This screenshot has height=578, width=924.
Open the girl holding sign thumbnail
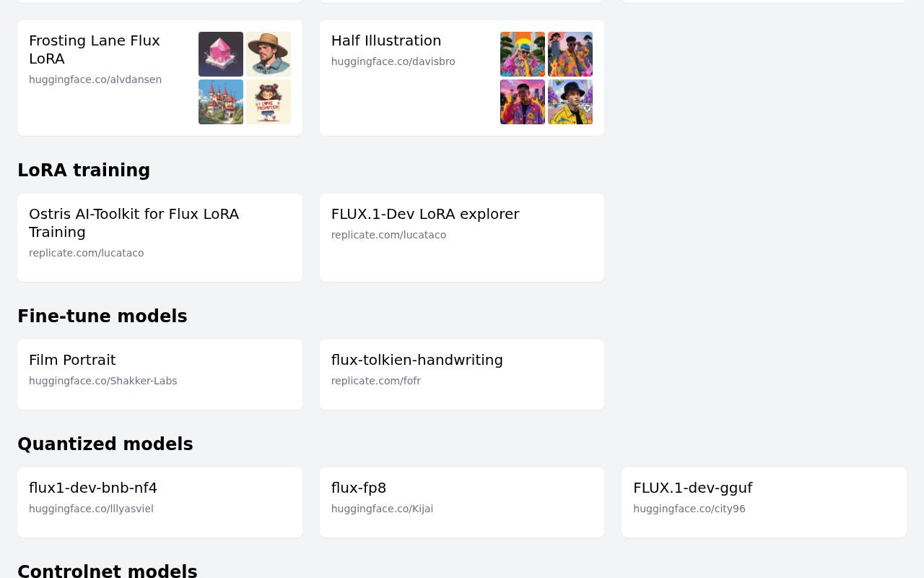pos(269,102)
